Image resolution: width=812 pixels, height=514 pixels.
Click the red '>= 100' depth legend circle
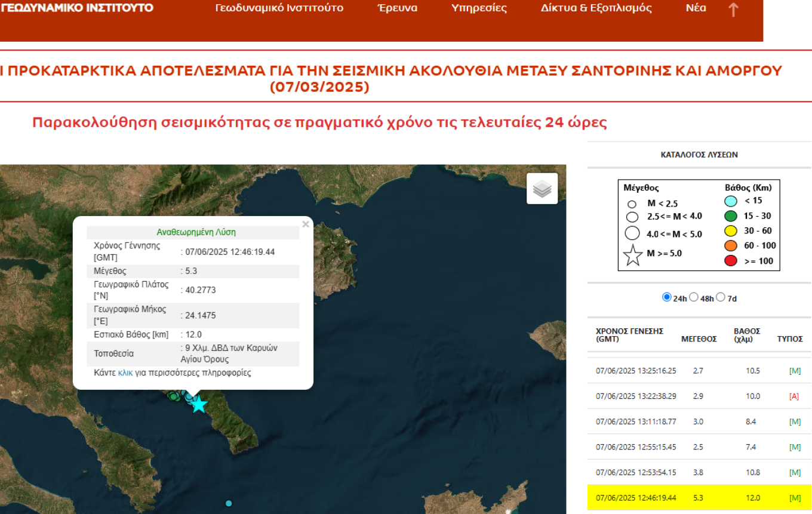730,261
